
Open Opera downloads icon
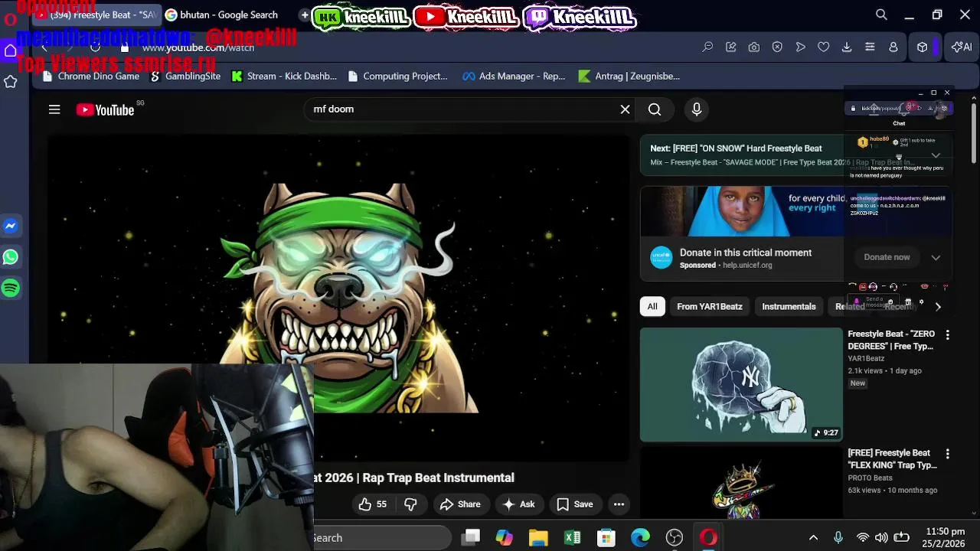coord(847,47)
